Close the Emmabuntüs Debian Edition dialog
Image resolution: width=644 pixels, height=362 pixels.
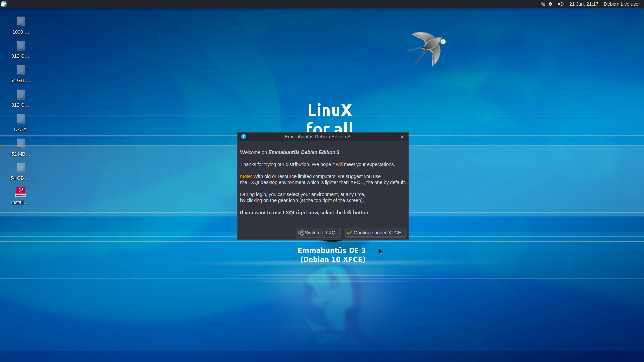(402, 137)
